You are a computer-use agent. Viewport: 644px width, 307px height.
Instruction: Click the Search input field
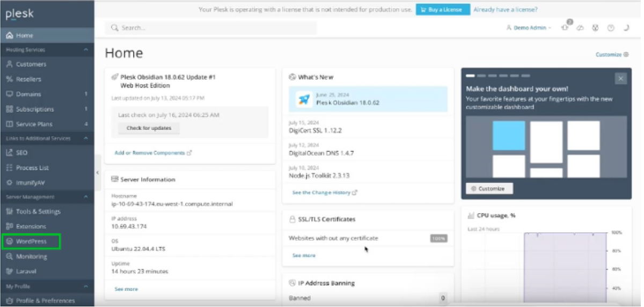coord(211,28)
